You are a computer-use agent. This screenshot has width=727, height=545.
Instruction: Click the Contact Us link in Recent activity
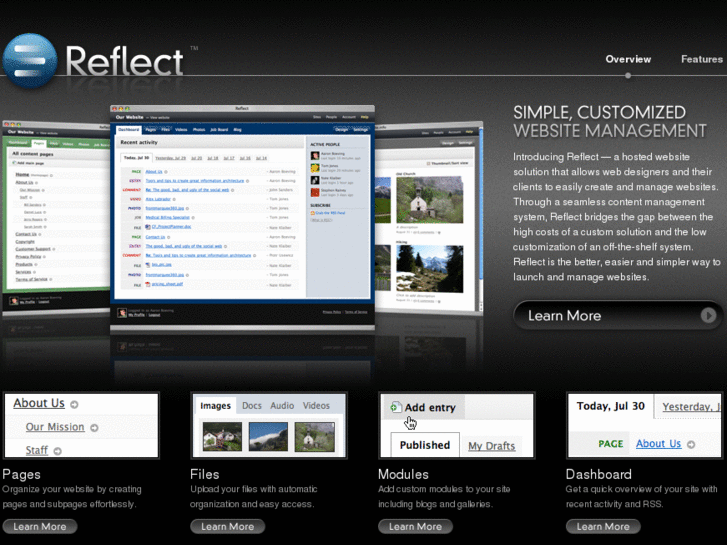[155, 237]
